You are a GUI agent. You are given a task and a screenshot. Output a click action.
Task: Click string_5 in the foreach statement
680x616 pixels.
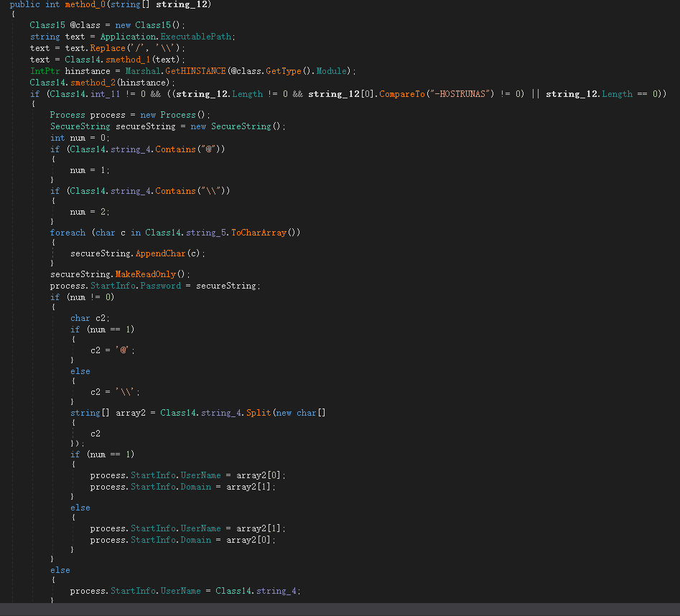(x=205, y=233)
